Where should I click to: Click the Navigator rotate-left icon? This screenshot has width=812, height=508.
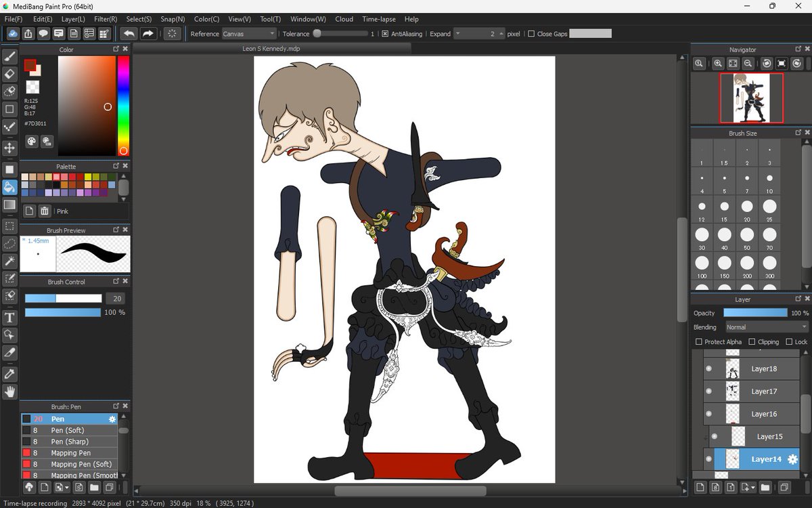coord(767,63)
